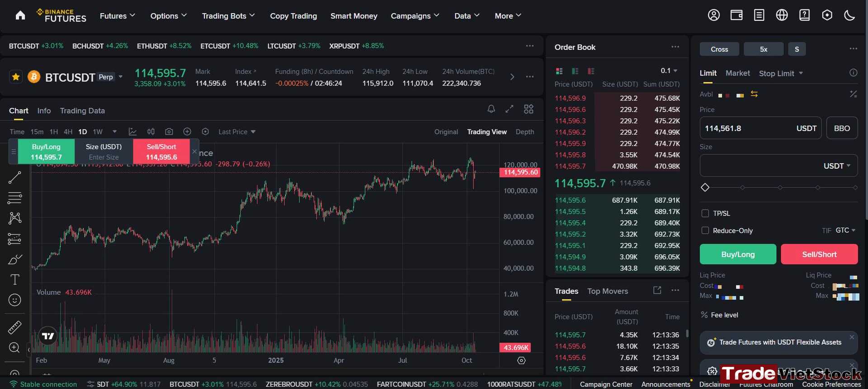Open Cross margin mode button
Screen dimensions: 868x389
coord(719,49)
